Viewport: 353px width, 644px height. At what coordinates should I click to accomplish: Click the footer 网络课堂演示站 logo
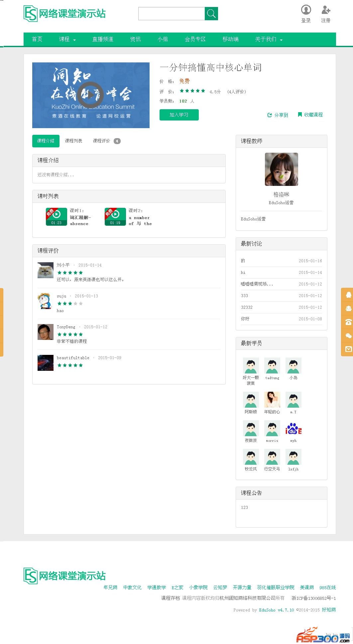pyautogui.click(x=64, y=576)
